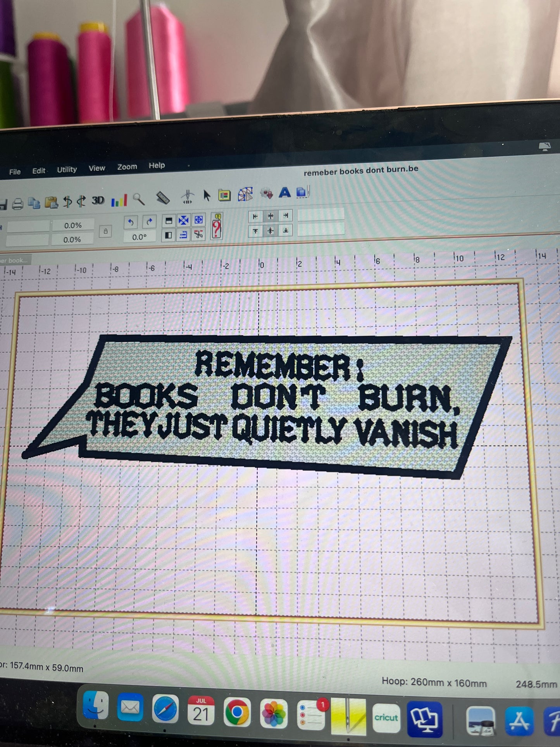Click the blue stitch lines icon
Screen dimensions: 560x747
pos(183,235)
